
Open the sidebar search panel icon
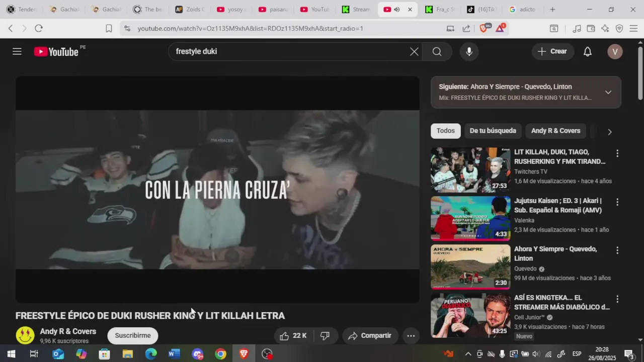click(x=554, y=28)
